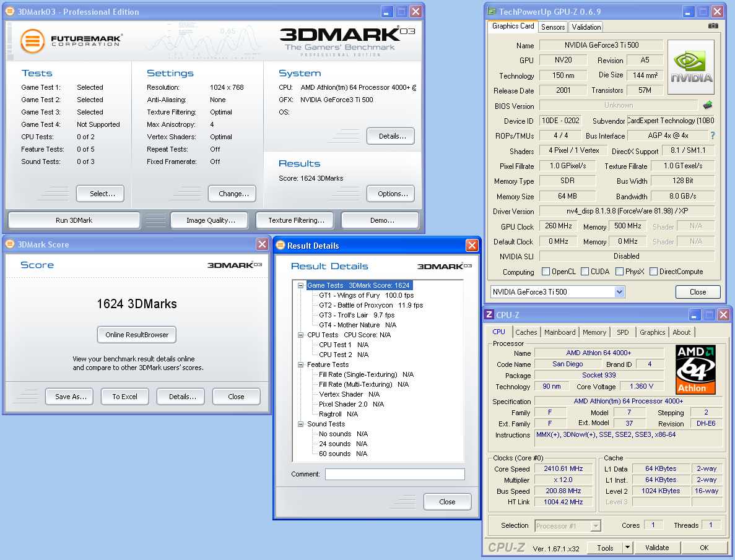The image size is (735, 560).
Task: Minimize the CPU-Z window
Action: tap(694, 314)
